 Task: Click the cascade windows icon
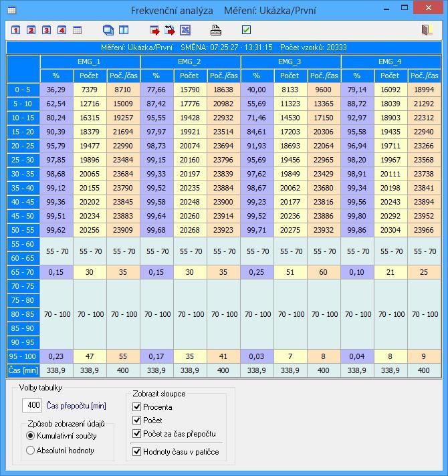[x=108, y=30]
